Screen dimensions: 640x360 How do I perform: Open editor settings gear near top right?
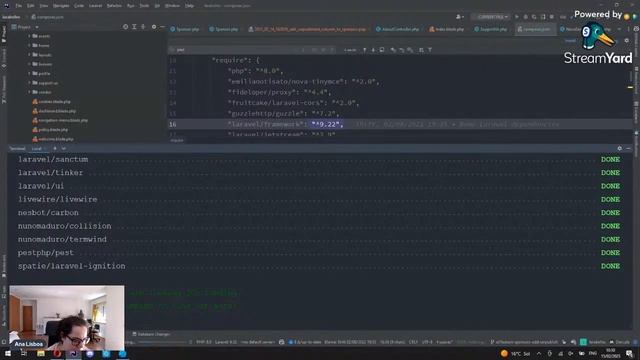point(627,40)
